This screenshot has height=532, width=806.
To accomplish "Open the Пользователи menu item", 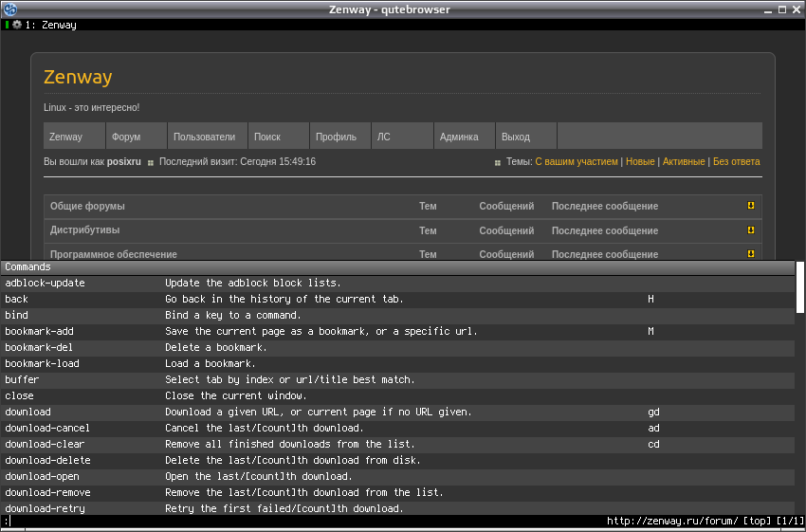I will tap(207, 137).
